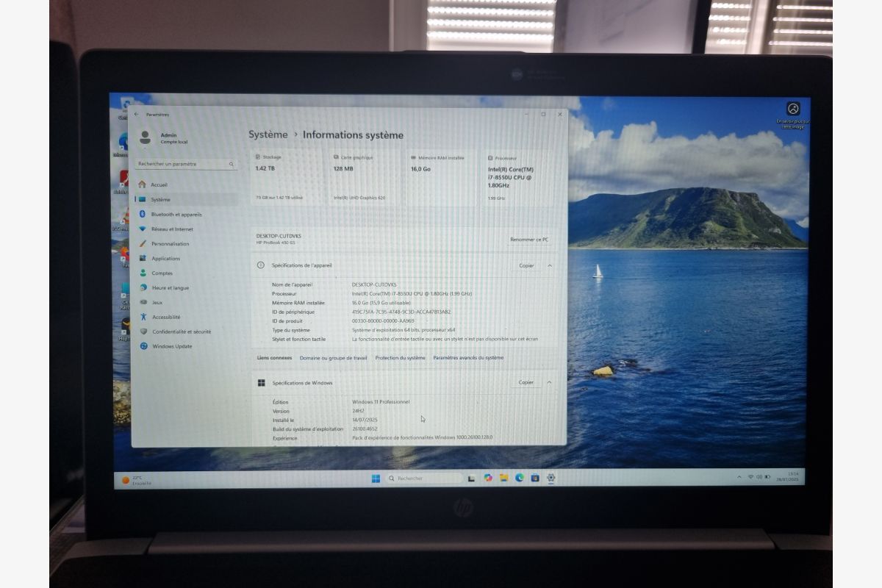
Task: Open the Mémoire RAM installée card
Action: point(442,178)
